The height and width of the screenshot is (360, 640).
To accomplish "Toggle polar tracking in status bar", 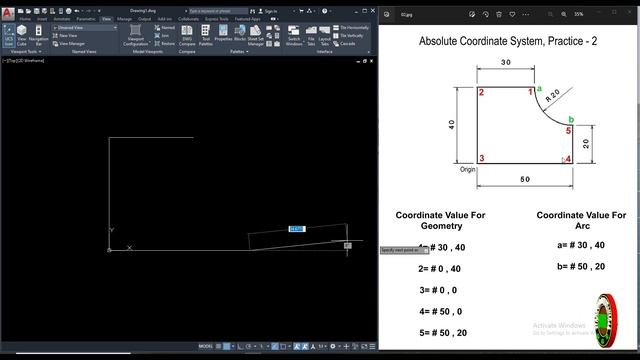I will (x=248, y=346).
